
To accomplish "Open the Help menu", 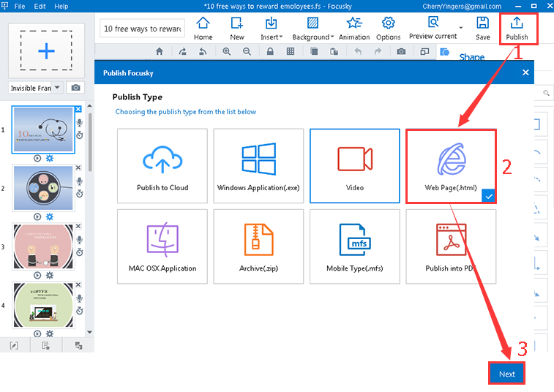I will pyautogui.click(x=61, y=7).
